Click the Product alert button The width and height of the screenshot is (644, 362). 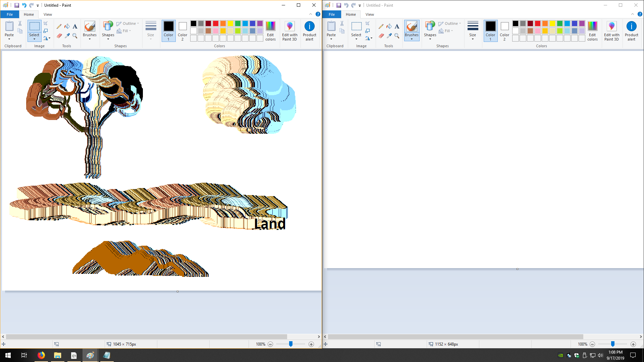click(x=309, y=31)
